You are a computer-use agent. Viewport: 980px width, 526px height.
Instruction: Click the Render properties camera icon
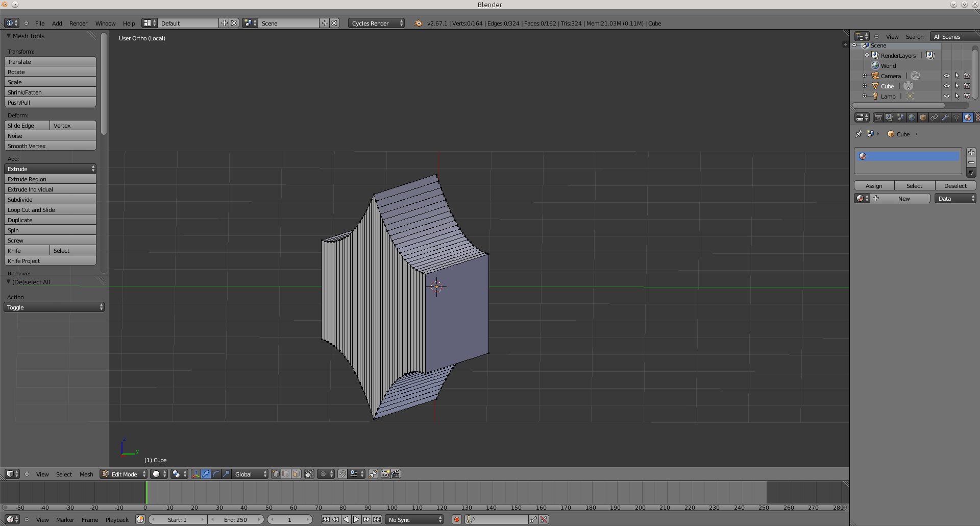(878, 117)
